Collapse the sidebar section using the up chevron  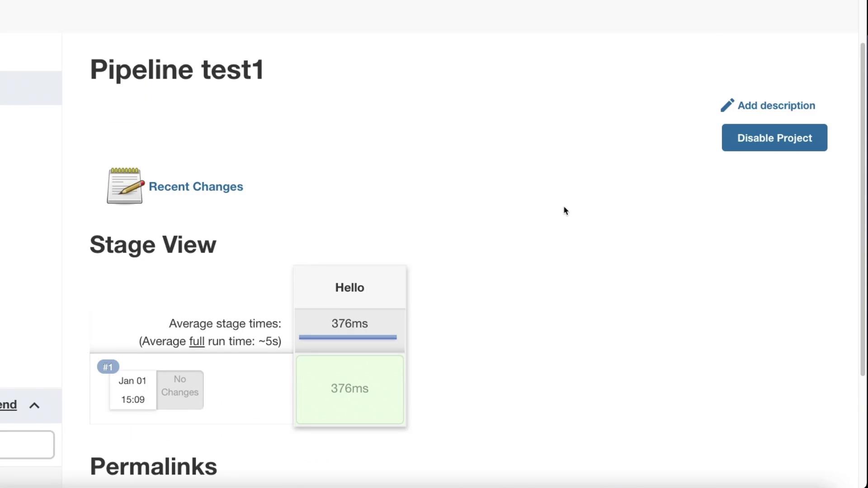tap(34, 405)
